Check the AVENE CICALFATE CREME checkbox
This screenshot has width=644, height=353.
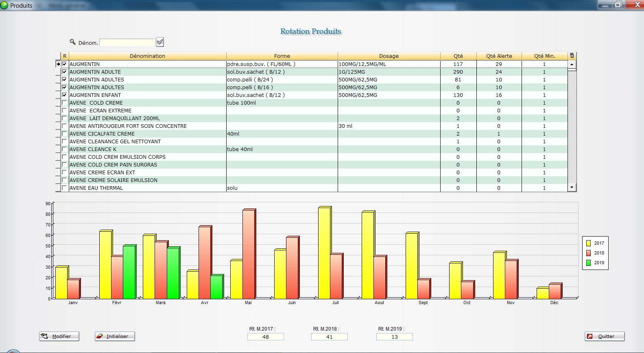coord(64,134)
